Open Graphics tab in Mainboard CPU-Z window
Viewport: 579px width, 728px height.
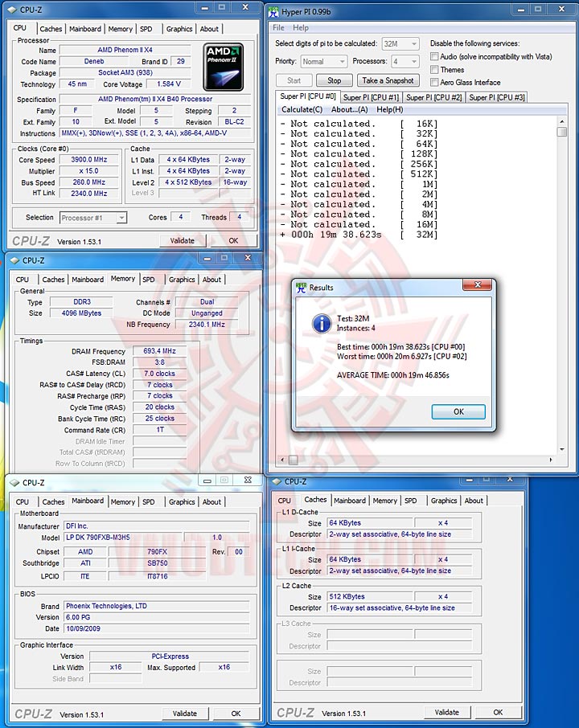pos(182,502)
